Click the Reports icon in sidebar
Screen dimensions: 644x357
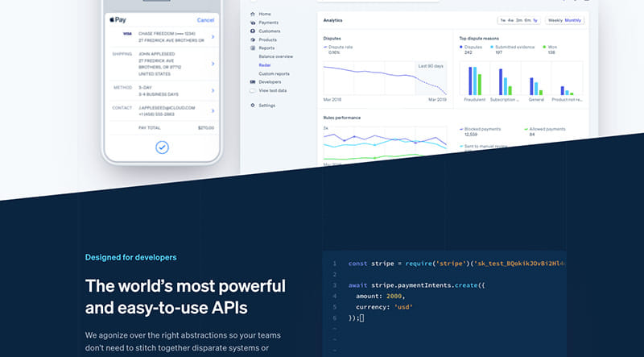pos(253,48)
